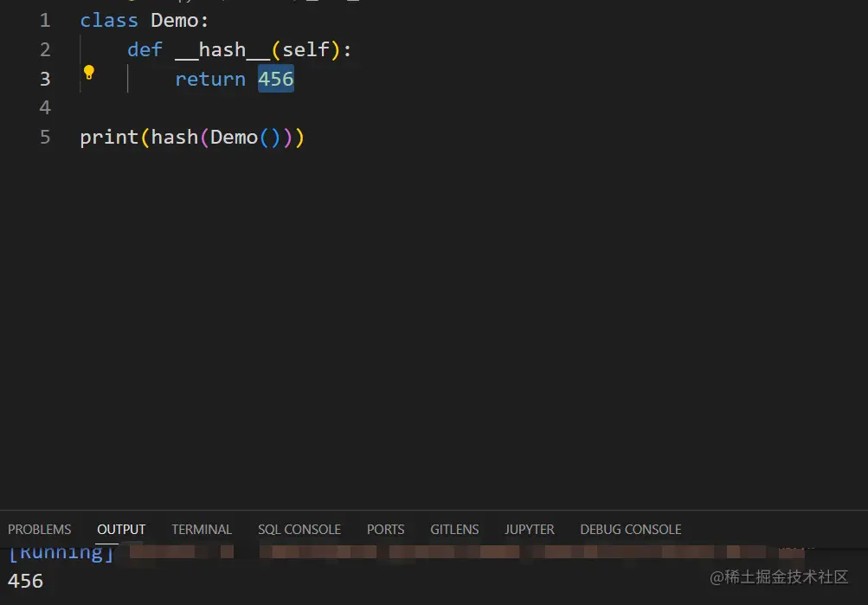Click the [Running] text in output
This screenshot has width=868, height=605.
click(61, 552)
